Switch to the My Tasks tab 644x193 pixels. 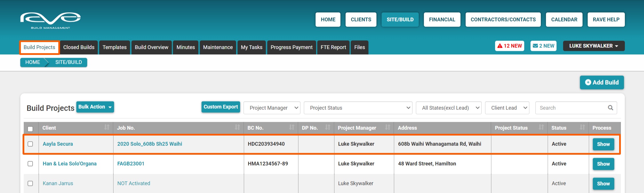[x=252, y=47]
